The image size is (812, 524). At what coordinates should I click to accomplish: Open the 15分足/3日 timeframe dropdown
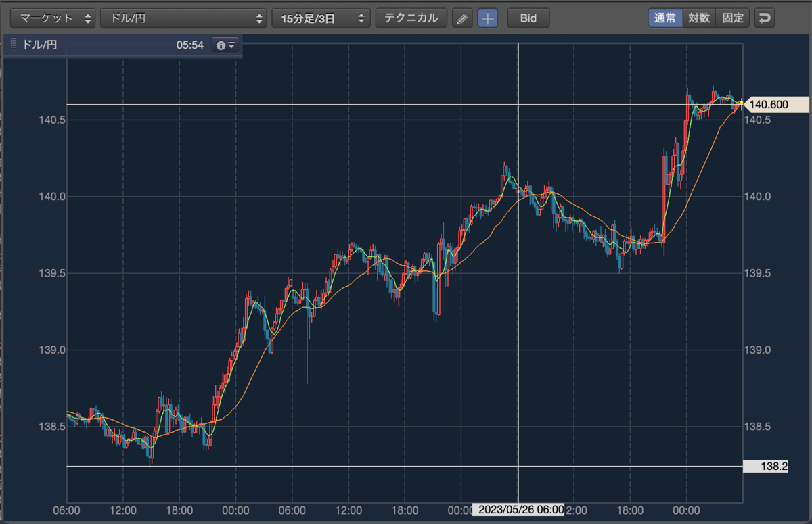coord(321,18)
